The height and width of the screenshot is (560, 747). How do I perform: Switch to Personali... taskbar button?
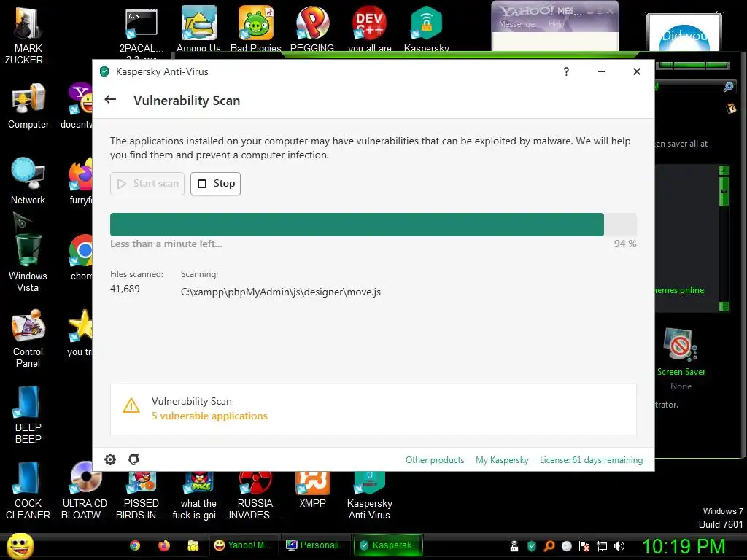(317, 545)
